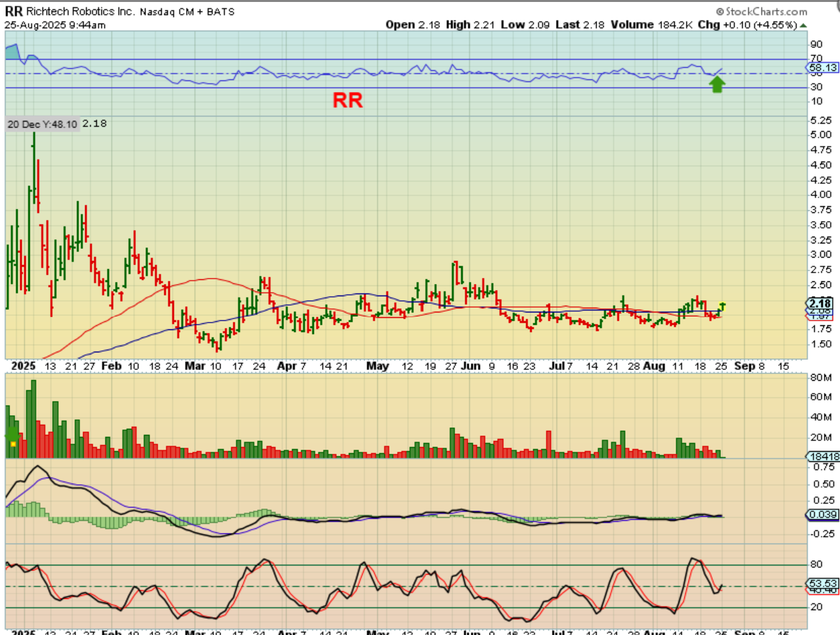Click the 2.18 last price tag on axis
This screenshot has width=840, height=635.
(x=823, y=302)
